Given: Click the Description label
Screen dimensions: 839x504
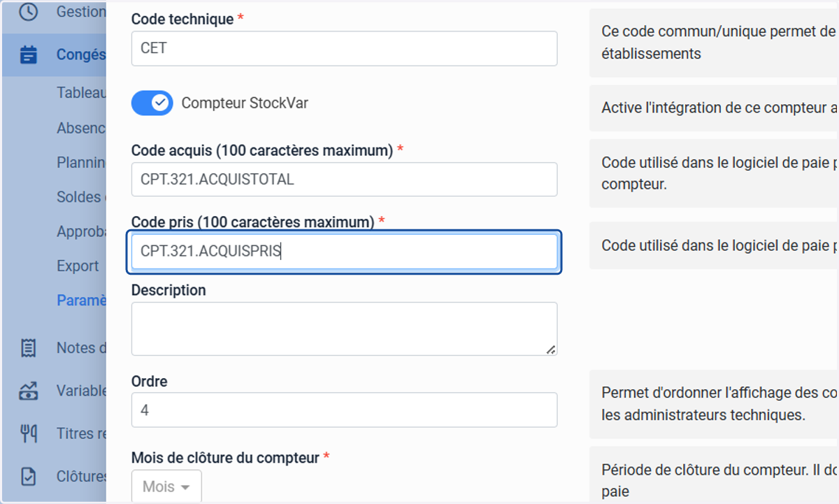Looking at the screenshot, I should 168,290.
